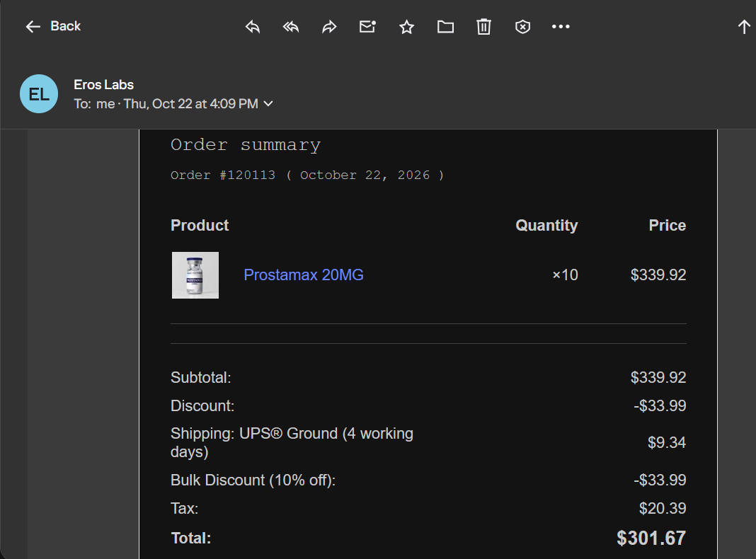Image resolution: width=756 pixels, height=559 pixels.
Task: Select the Eros Labs sender name
Action: [x=103, y=85]
